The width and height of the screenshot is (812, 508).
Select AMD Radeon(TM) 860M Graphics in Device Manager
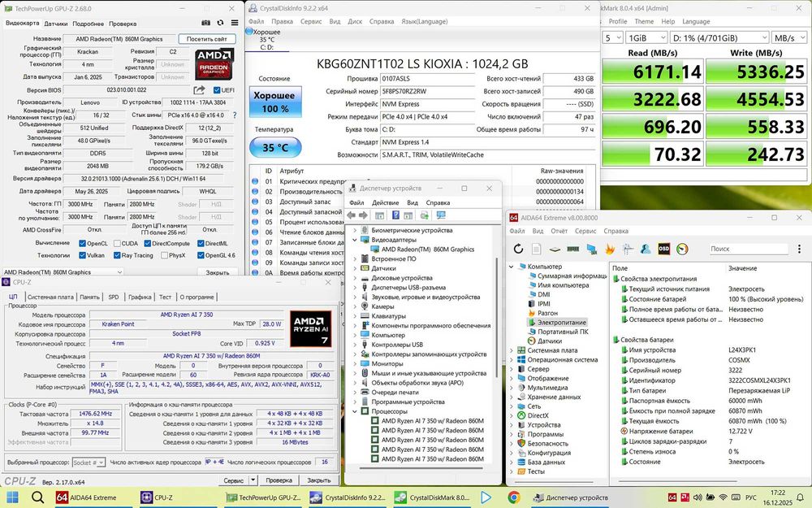(x=428, y=250)
